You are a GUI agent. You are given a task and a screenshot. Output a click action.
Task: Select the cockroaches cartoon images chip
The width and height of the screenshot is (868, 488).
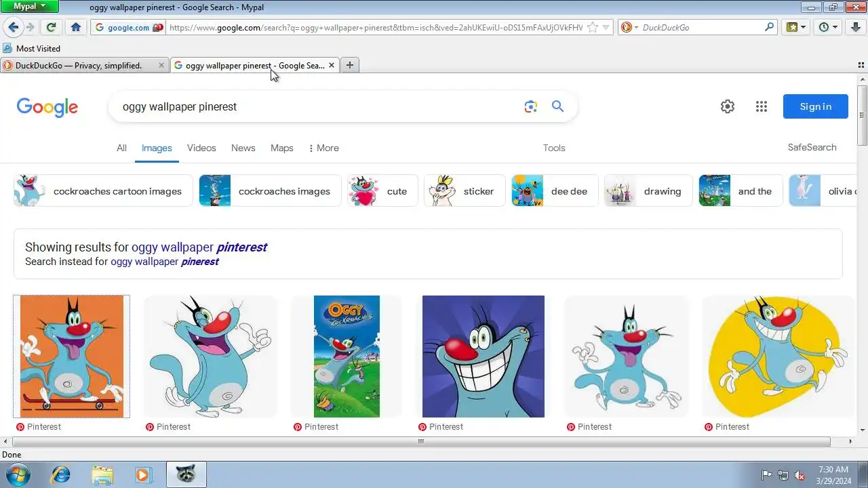tap(103, 191)
